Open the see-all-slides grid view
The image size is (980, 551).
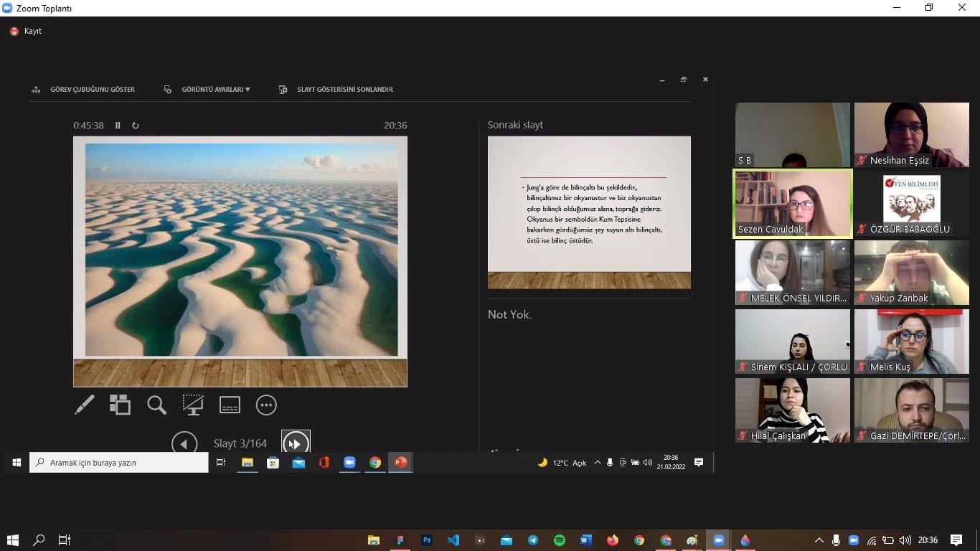click(x=120, y=405)
